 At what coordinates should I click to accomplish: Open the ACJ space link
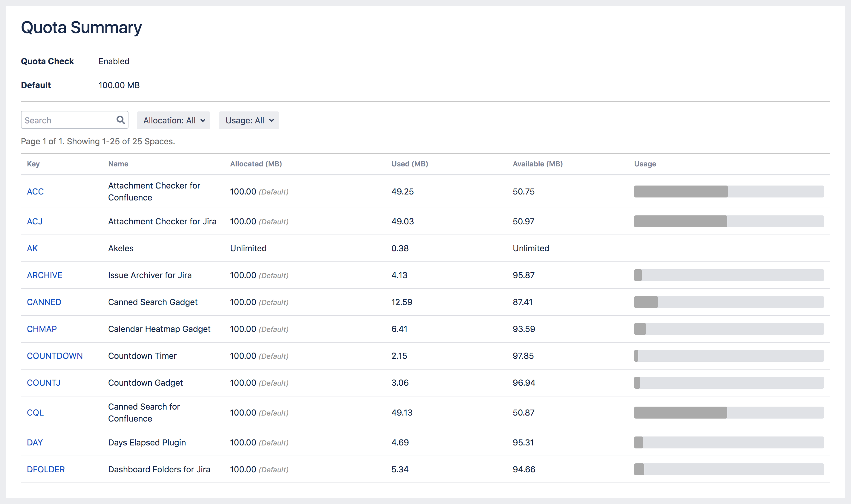[35, 221]
